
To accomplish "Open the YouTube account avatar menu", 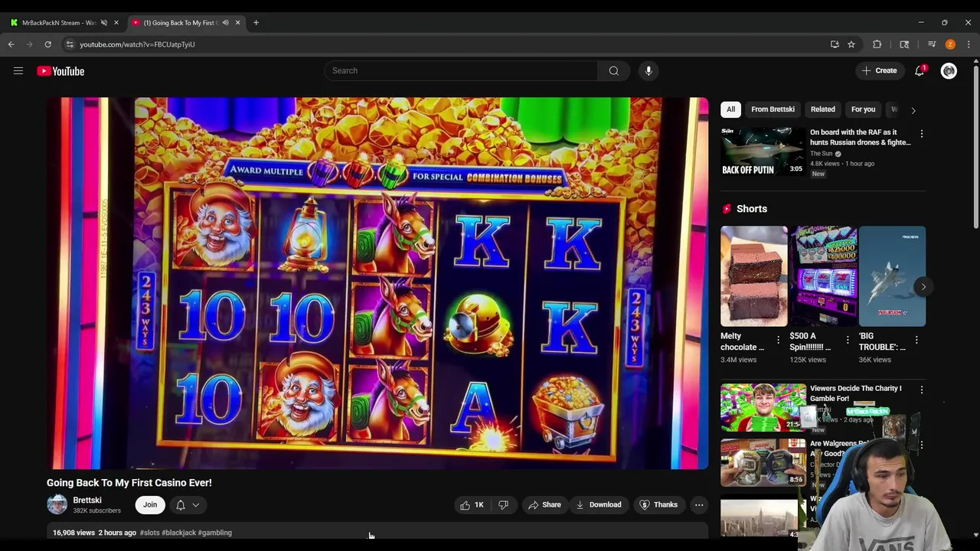I will [x=949, y=71].
